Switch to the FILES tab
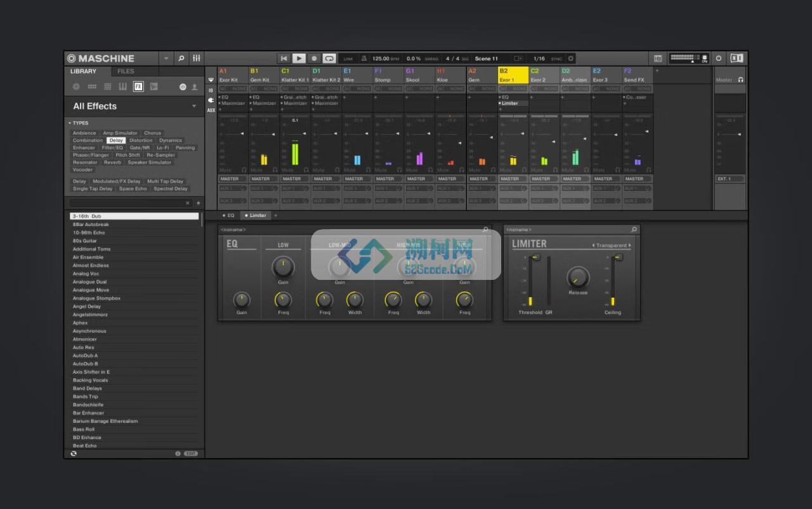The width and height of the screenshot is (812, 509). pos(126,71)
